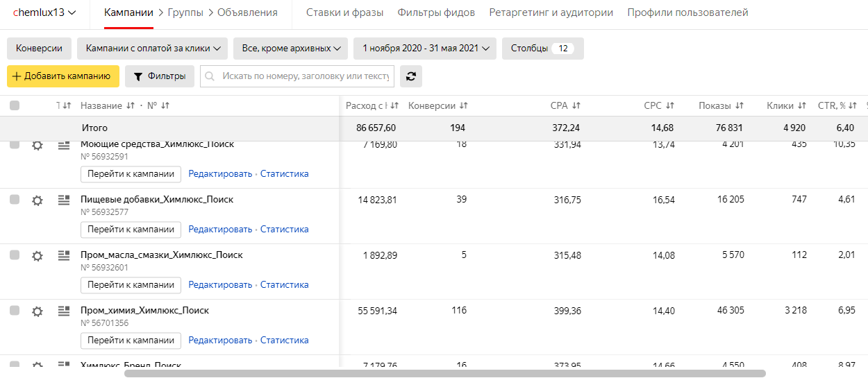Click CPA value 399,36
This screenshot has width=868, height=378.
(x=566, y=311)
